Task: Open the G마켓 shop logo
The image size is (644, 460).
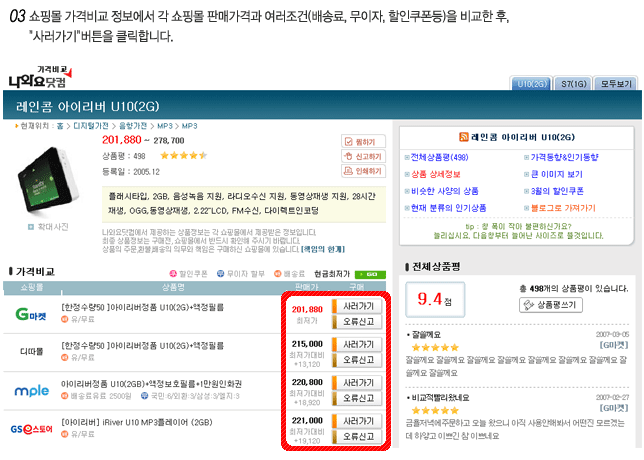Action: 32,315
